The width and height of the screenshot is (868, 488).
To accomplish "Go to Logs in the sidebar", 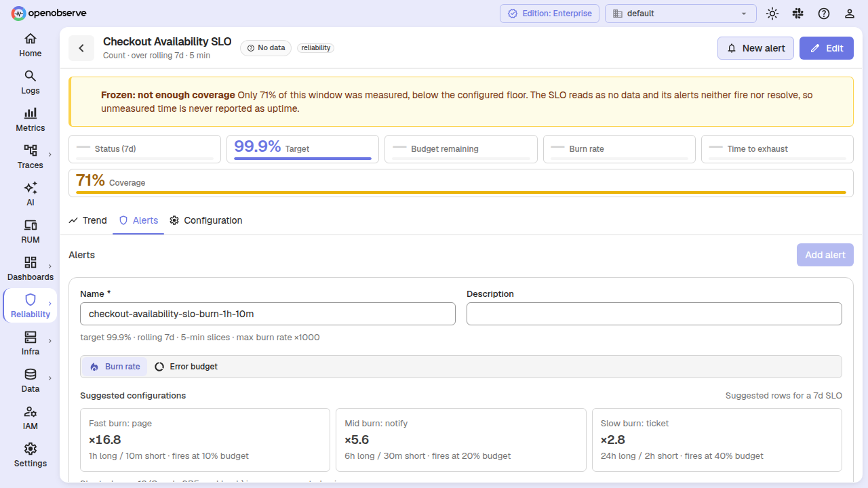I will pyautogui.click(x=30, y=82).
